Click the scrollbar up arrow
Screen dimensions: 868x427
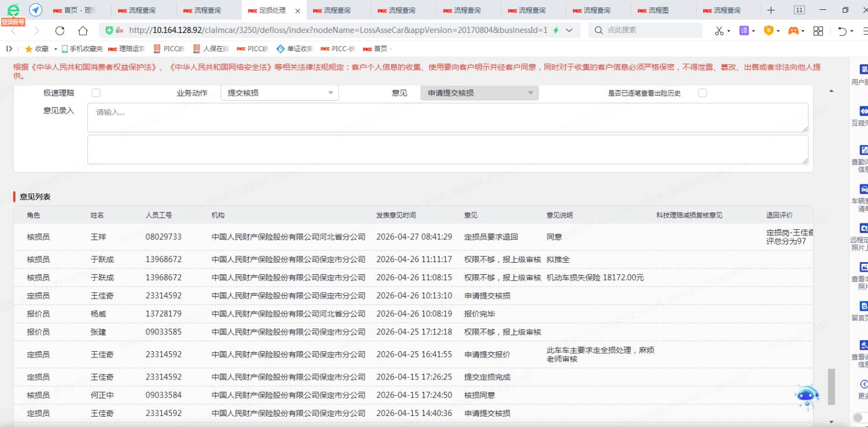832,91
